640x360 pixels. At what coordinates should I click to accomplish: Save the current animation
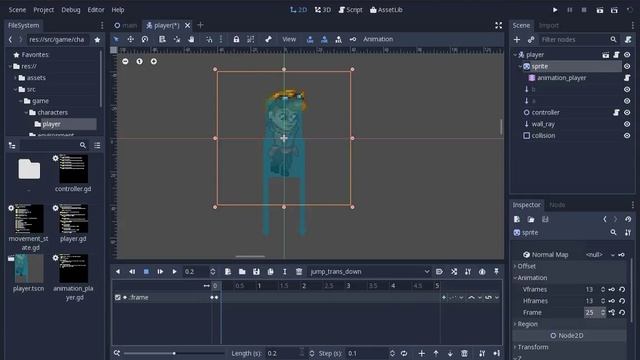(256, 271)
